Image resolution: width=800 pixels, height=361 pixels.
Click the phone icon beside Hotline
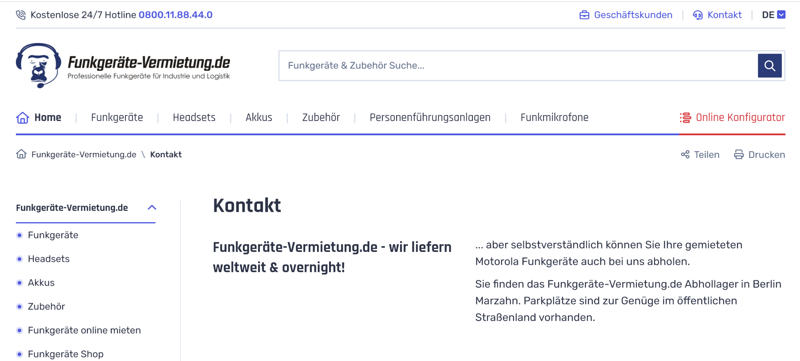tap(21, 15)
